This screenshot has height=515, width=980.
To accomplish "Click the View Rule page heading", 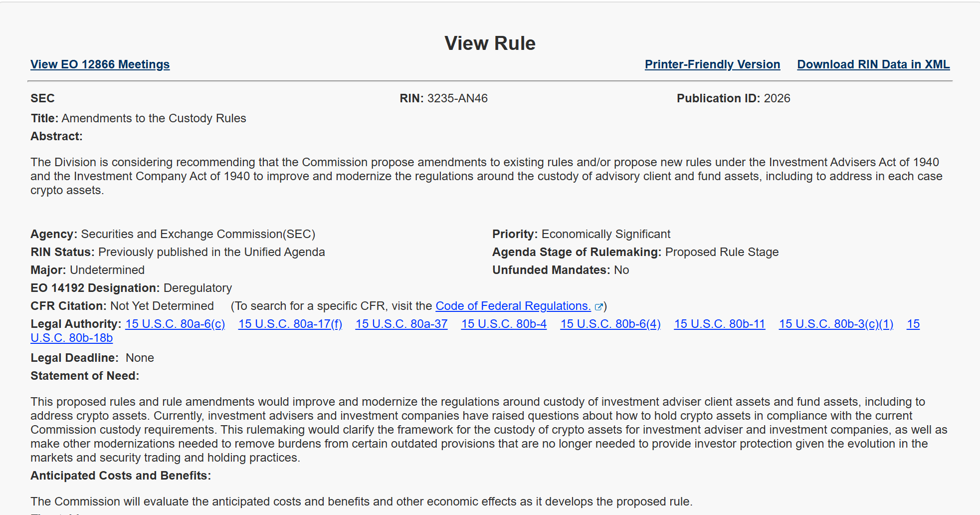I will click(490, 43).
